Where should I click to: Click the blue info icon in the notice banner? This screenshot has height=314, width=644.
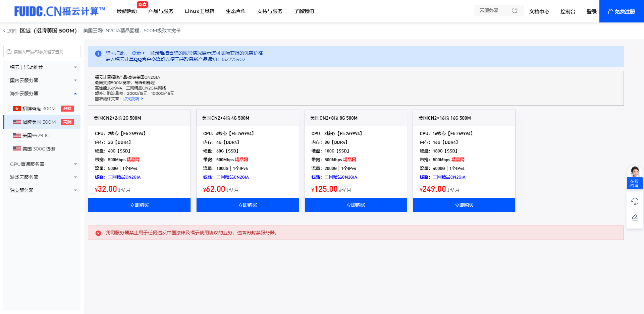pyautogui.click(x=98, y=54)
